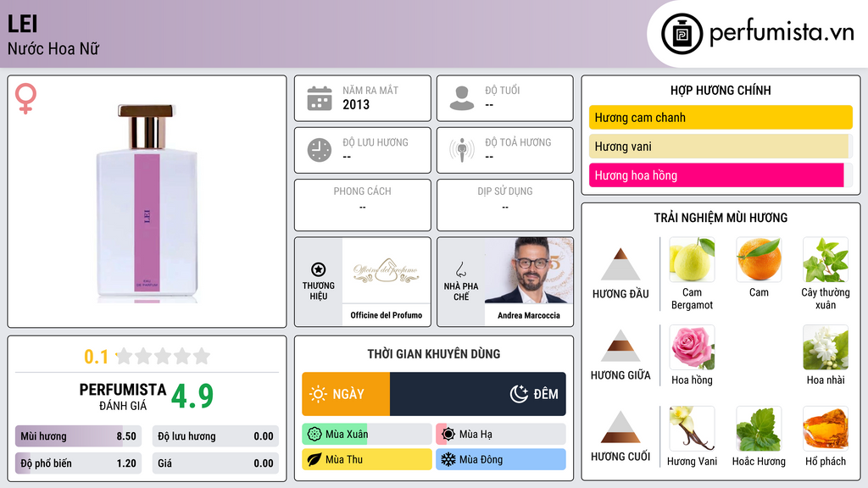Image resolution: width=868 pixels, height=488 pixels.
Task: Select the Ngày sun segment
Action: [346, 394]
